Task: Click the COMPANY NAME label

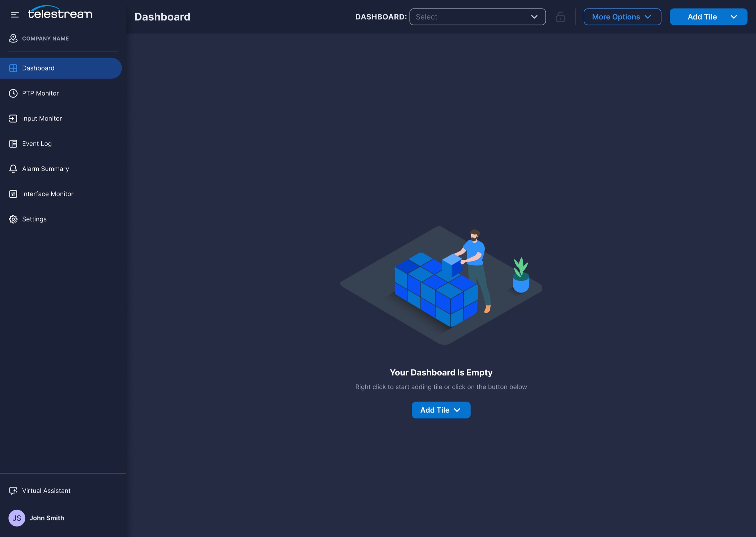Action: 46,38
